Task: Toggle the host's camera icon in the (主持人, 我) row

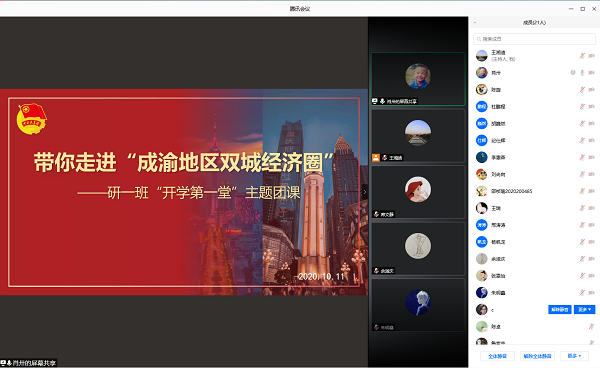Action: [592, 56]
